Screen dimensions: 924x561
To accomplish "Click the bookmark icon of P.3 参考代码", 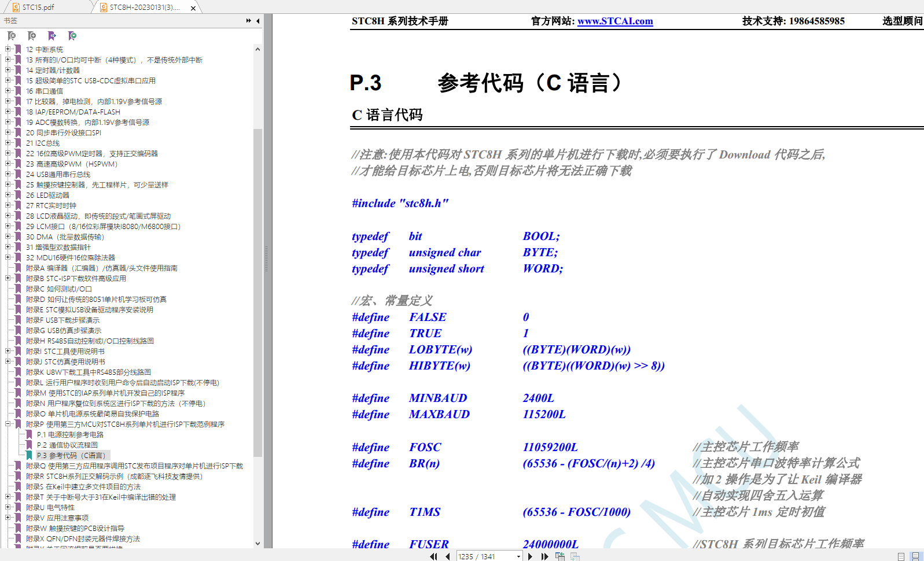I will click(30, 455).
